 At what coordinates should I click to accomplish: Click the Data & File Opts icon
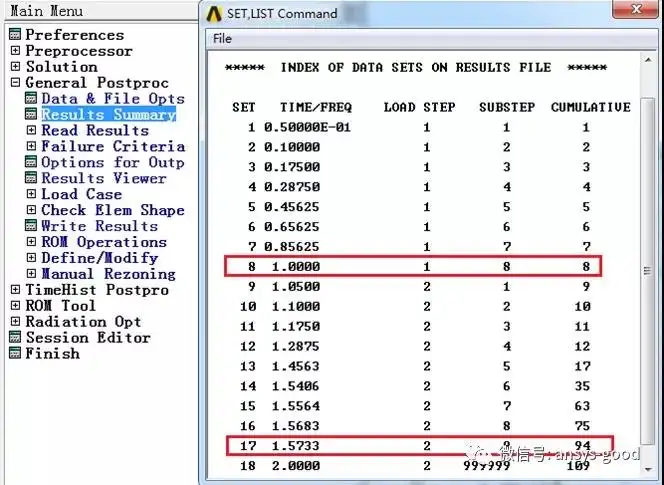[31, 98]
